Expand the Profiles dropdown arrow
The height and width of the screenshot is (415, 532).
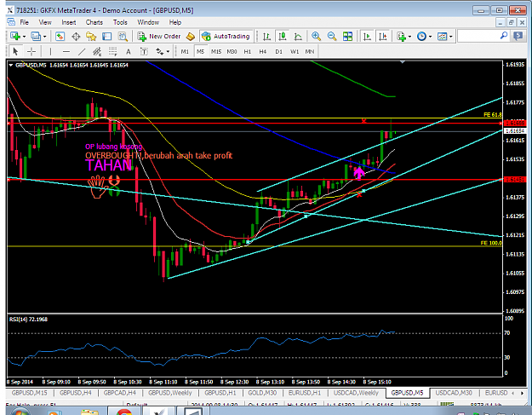(44, 37)
